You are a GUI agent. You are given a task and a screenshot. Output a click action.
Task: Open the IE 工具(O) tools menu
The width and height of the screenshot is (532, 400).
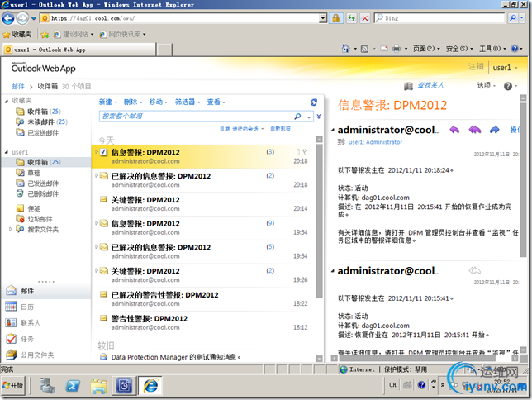pyautogui.click(x=492, y=49)
